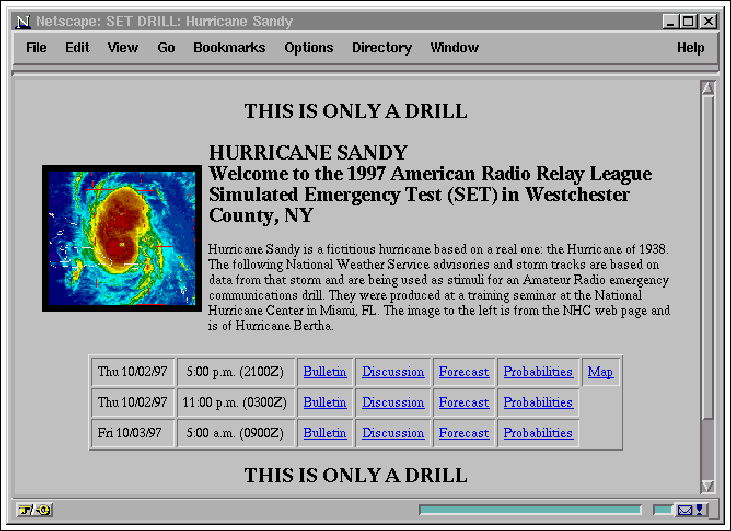731x531 pixels.
Task: Open the 0900Z Forecast link
Action: pyautogui.click(x=464, y=433)
